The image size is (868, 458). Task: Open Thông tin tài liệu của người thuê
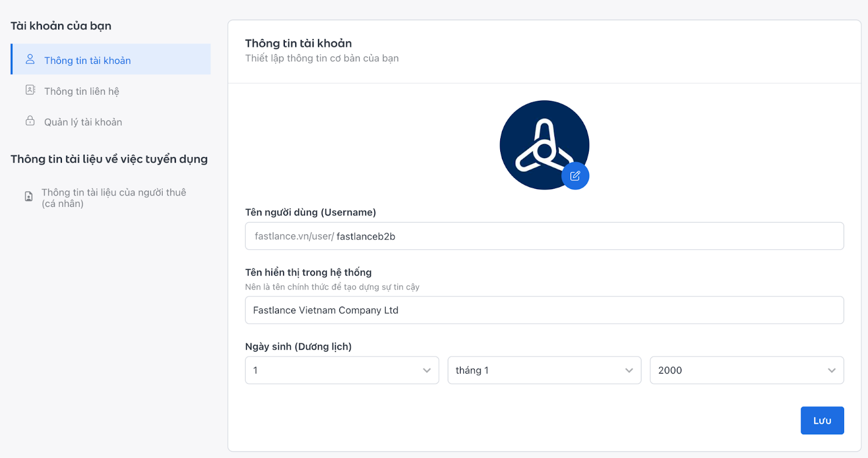pos(113,198)
